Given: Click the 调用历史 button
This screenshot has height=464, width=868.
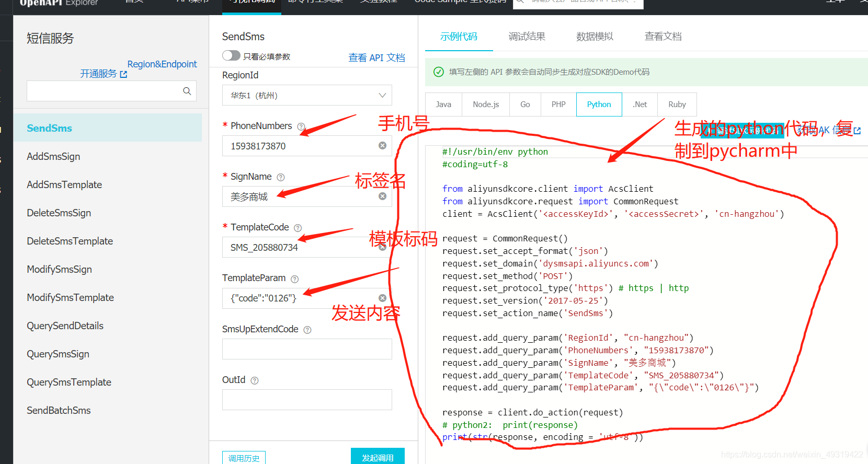Looking at the screenshot, I should coord(244,458).
